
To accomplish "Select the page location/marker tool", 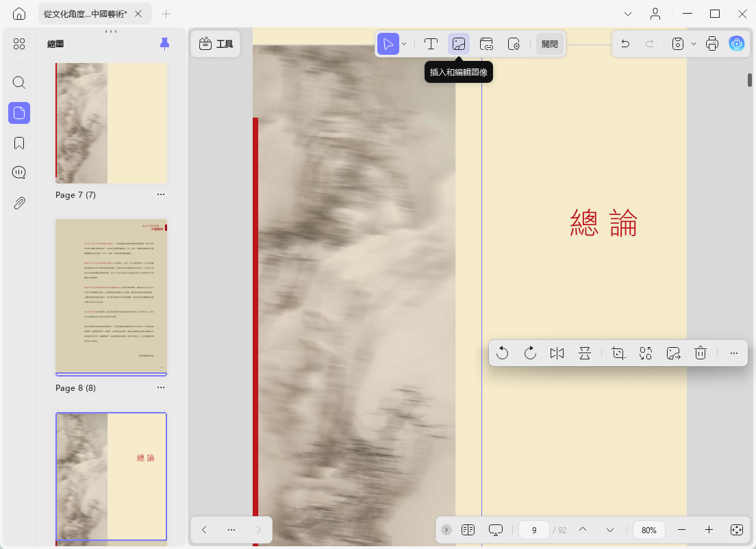I will tap(514, 44).
